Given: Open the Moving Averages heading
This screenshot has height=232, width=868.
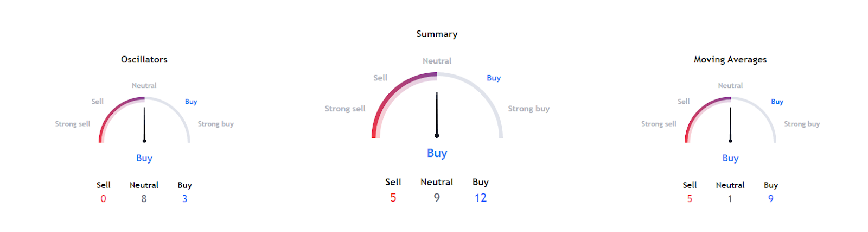Looking at the screenshot, I should (x=730, y=60).
